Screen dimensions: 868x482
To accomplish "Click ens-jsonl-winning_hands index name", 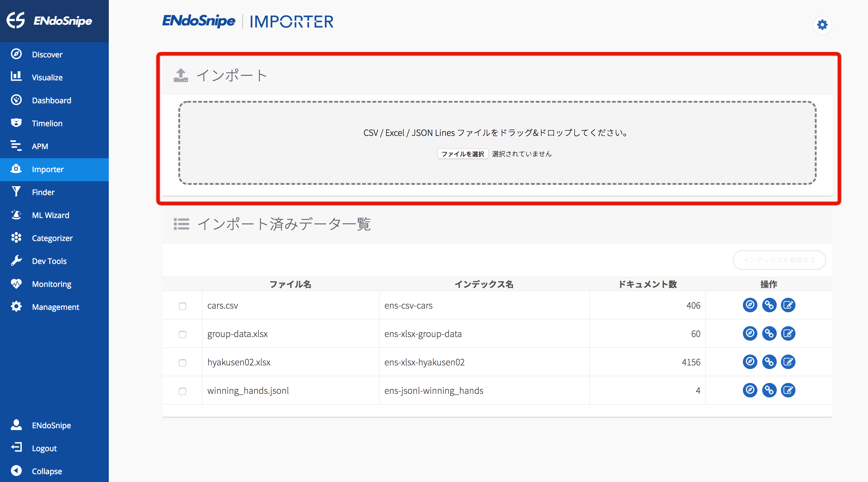I will click(x=433, y=390).
